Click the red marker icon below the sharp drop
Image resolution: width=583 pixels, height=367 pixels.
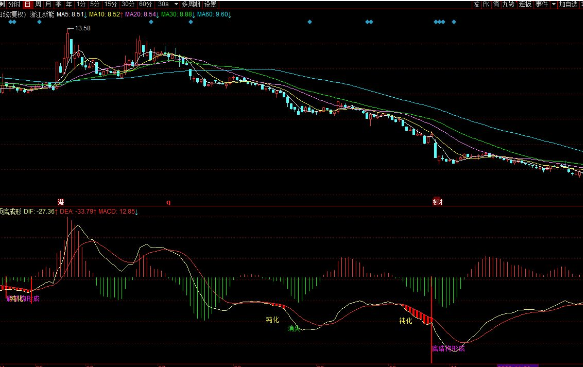(437, 202)
